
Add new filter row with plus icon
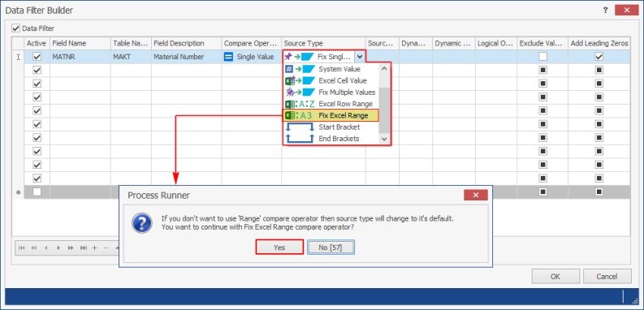(x=94, y=248)
